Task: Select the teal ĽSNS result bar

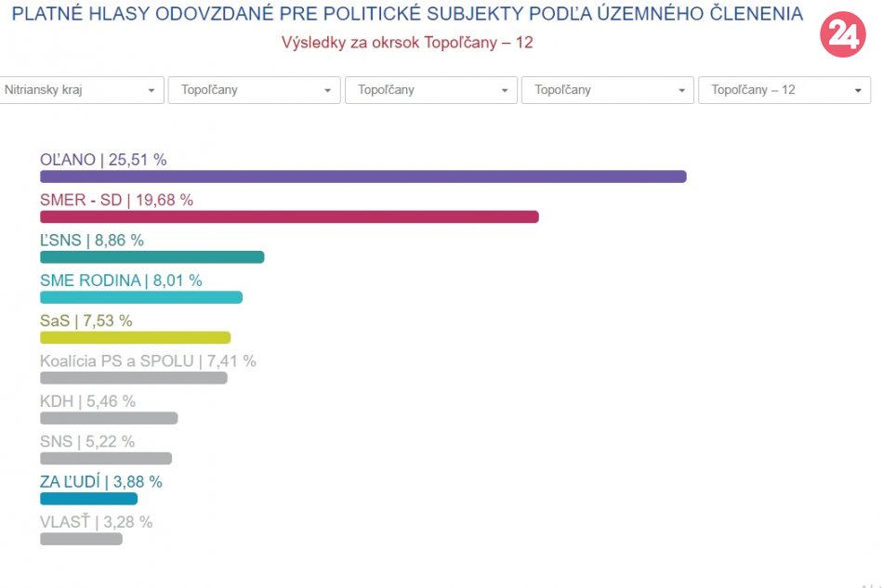Action: [x=152, y=257]
